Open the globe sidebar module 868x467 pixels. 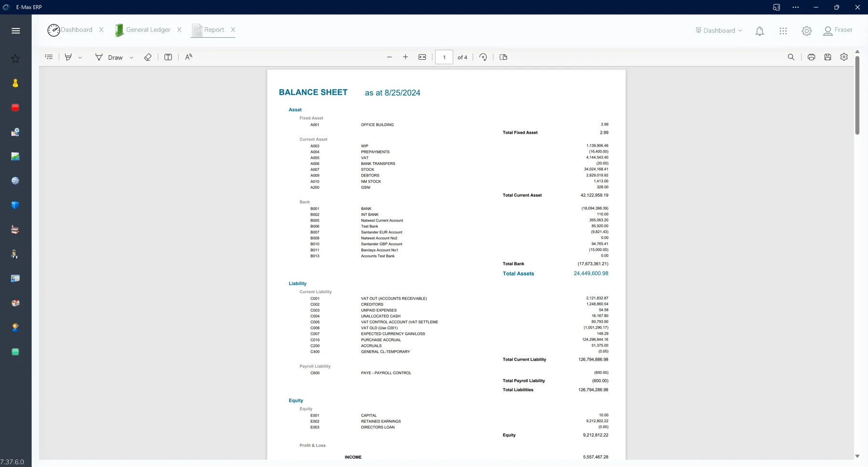[x=15, y=181]
